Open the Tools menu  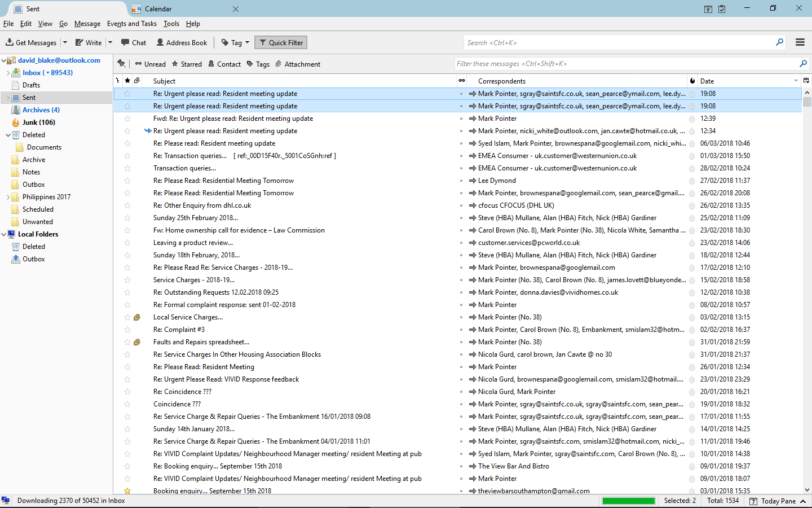[171, 24]
